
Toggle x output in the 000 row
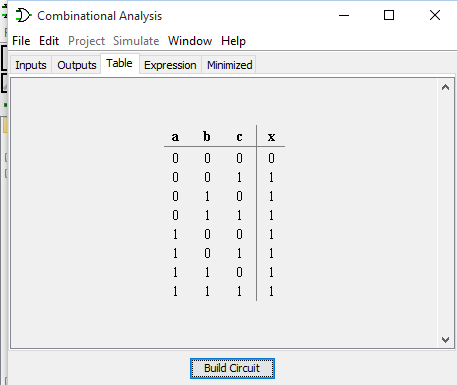click(x=271, y=158)
